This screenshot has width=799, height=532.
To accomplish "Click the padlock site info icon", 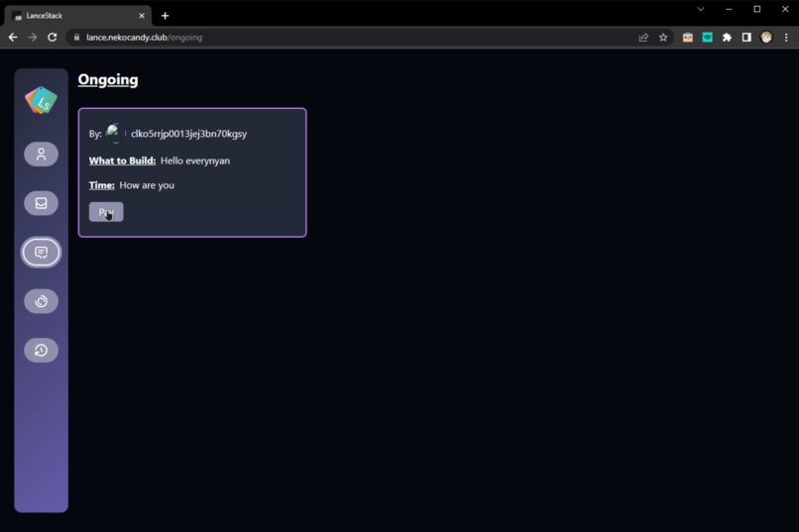I will [x=76, y=38].
